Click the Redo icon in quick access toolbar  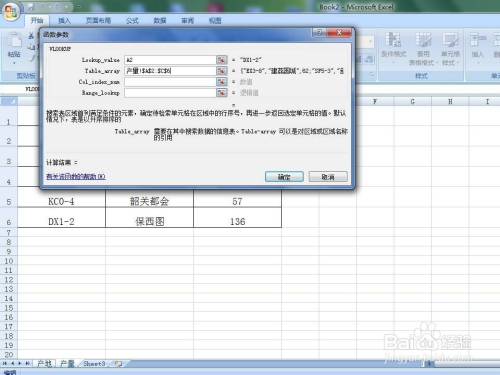58,6
